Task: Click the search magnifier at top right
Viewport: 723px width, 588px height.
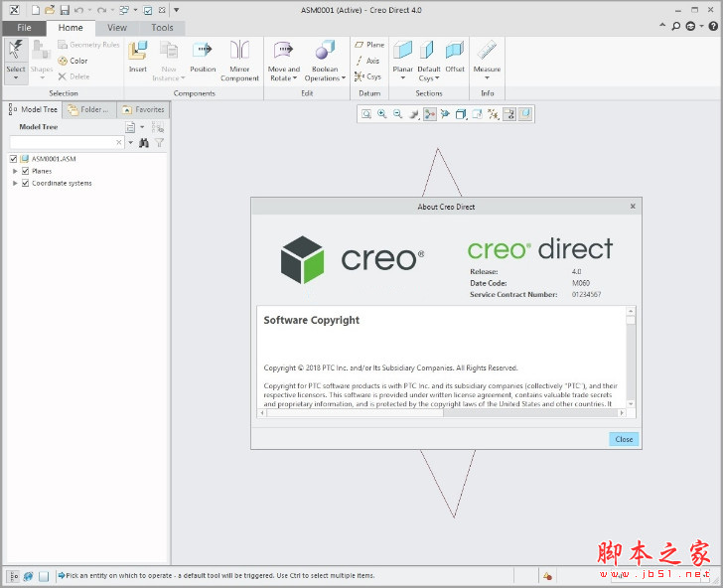Action: pos(676,26)
